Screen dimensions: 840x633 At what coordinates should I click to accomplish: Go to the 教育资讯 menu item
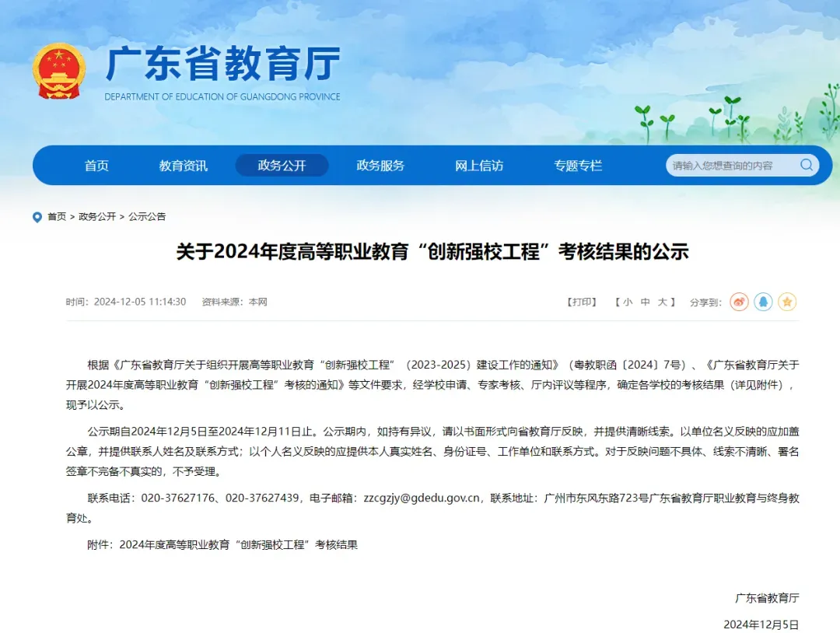point(184,166)
